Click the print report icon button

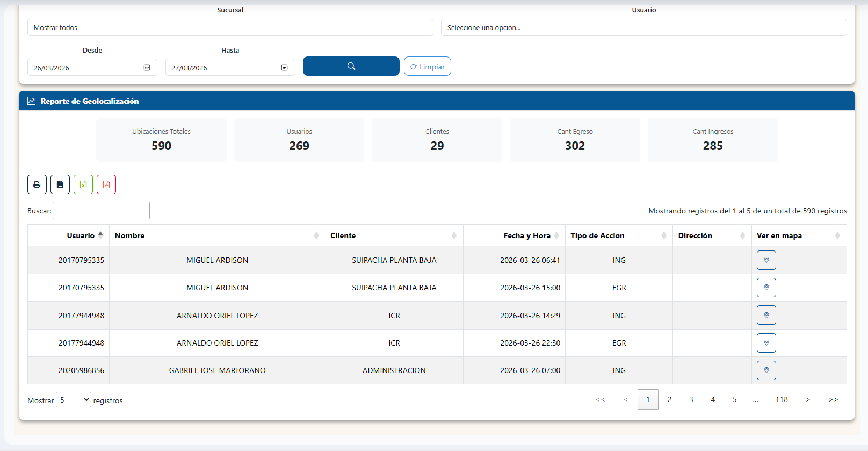click(x=37, y=184)
